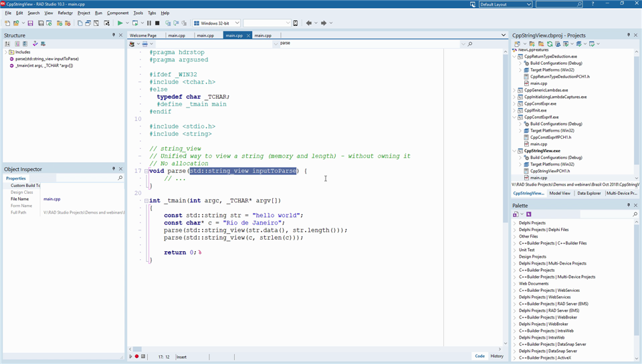The width and height of the screenshot is (642, 364).
Task: Expand the CppConstExpr.exe project node
Action: (515, 104)
